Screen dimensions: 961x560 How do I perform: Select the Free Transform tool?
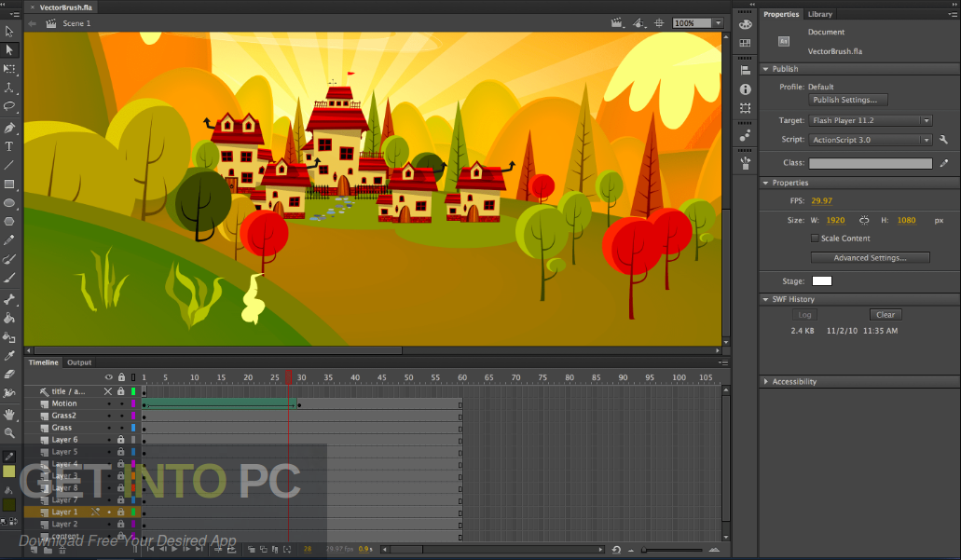tap(9, 69)
